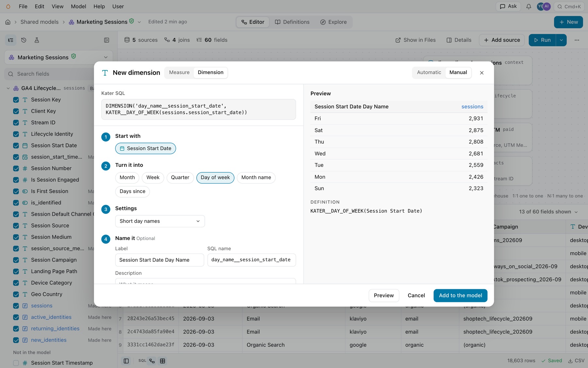Close the New dimension dialog
The height and width of the screenshot is (368, 588).
pyautogui.click(x=482, y=73)
